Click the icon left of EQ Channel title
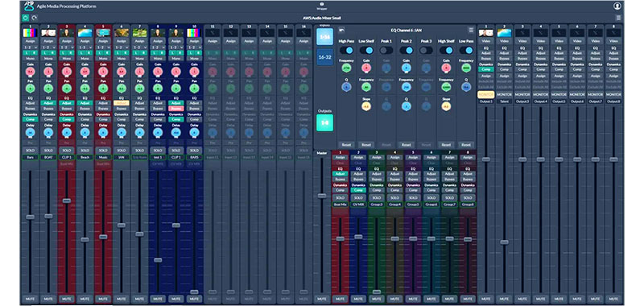The image size is (644, 306). click(x=341, y=30)
